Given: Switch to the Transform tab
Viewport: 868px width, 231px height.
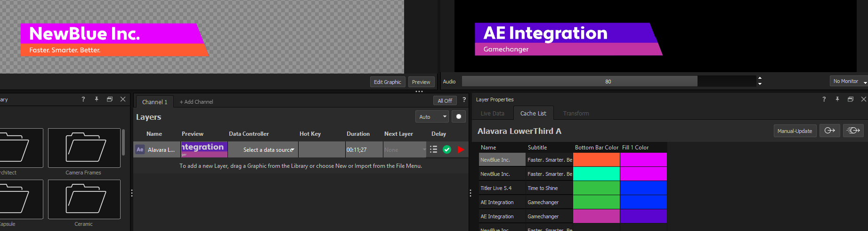Looking at the screenshot, I should pos(576,113).
